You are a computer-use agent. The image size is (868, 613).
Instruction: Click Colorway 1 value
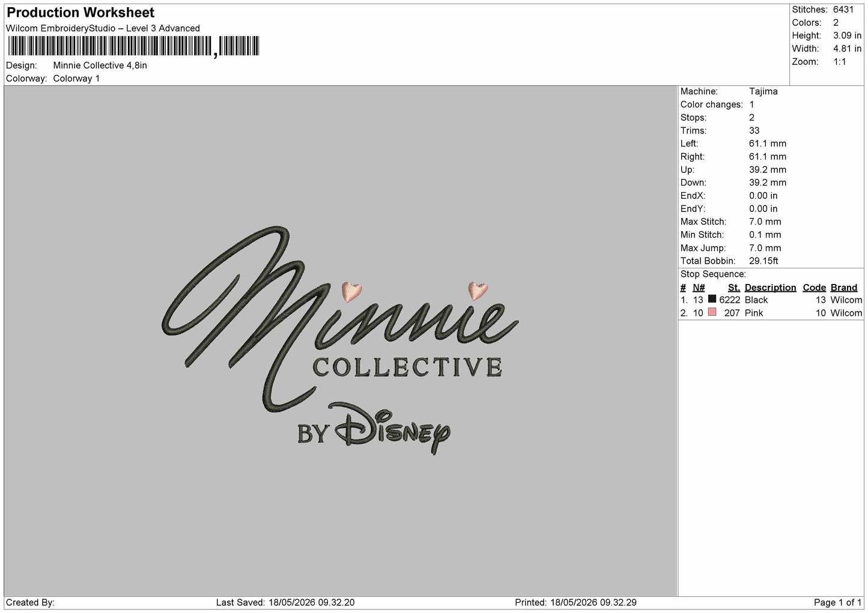click(76, 79)
